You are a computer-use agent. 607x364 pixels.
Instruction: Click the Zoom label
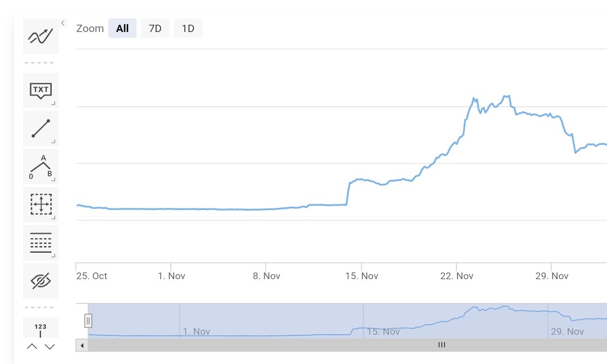90,29
